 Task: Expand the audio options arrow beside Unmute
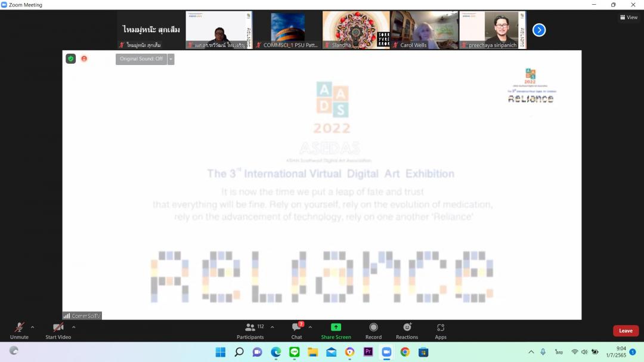tap(32, 327)
